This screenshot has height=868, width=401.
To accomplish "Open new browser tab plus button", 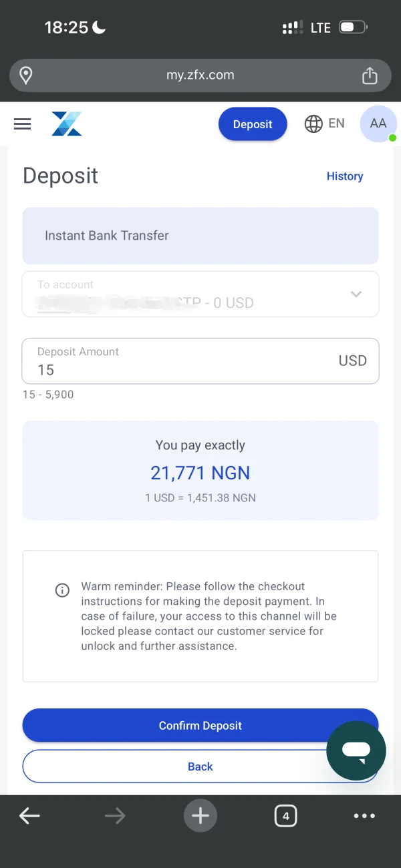I will pos(200,815).
